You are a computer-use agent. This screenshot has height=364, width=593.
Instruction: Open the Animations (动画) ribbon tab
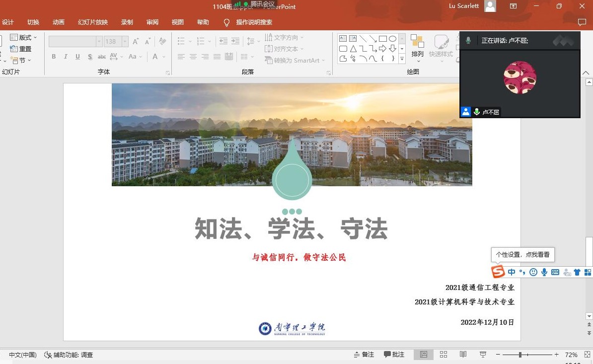pos(59,22)
